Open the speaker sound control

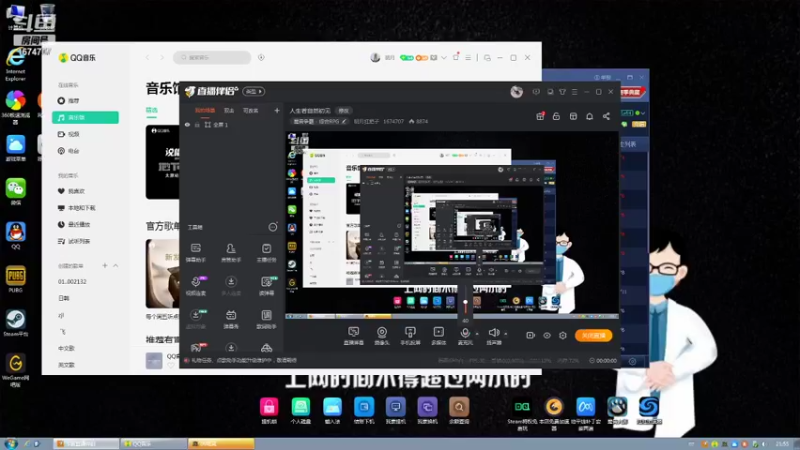[493, 335]
